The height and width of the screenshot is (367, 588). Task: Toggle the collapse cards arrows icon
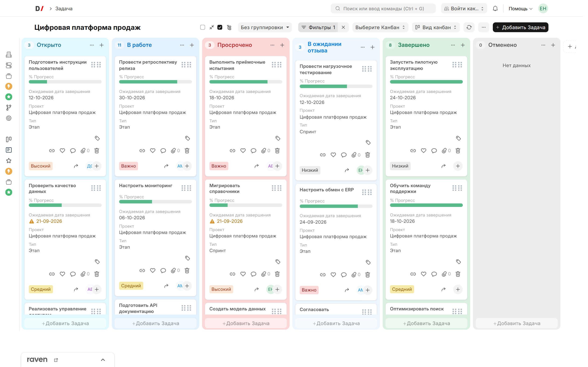pos(212,27)
